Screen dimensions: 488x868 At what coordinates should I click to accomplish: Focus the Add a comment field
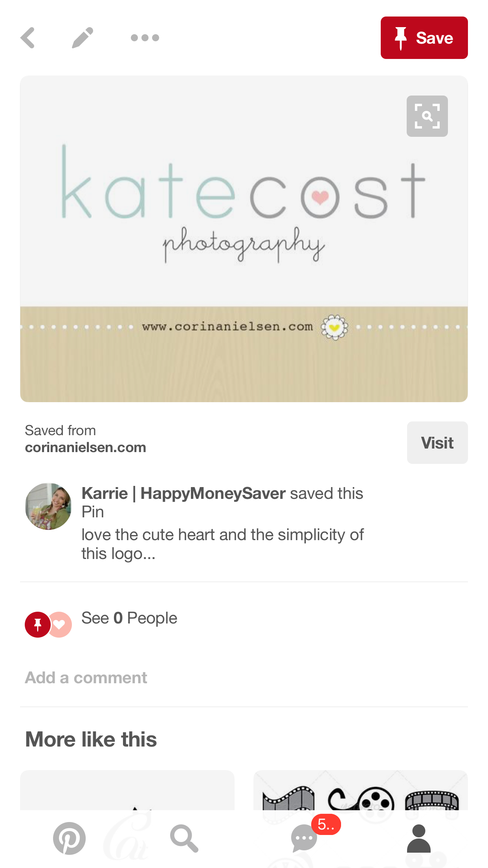click(x=244, y=678)
